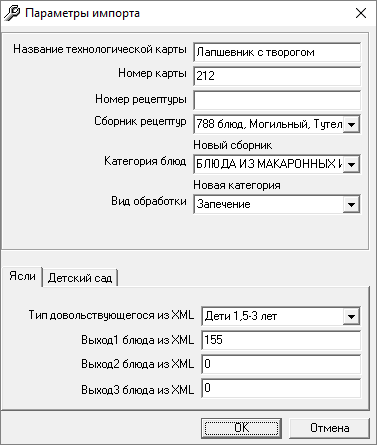Focus the Название технологической карты field
This screenshot has height=445, width=377.
(x=277, y=52)
